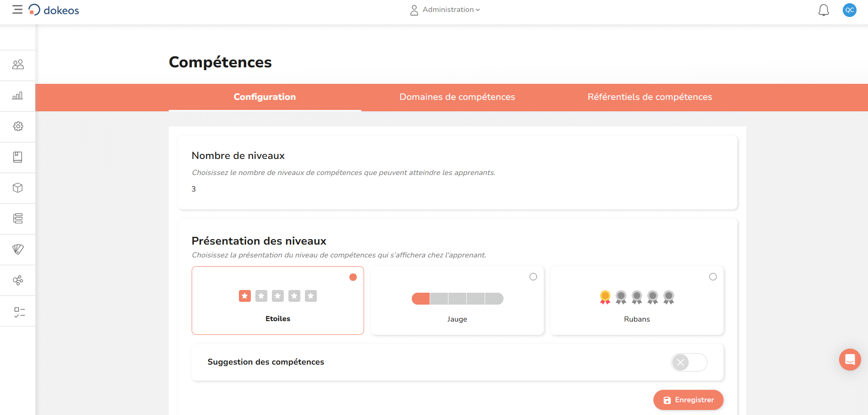Switch to Configuration tab
868x415 pixels.
tap(265, 97)
